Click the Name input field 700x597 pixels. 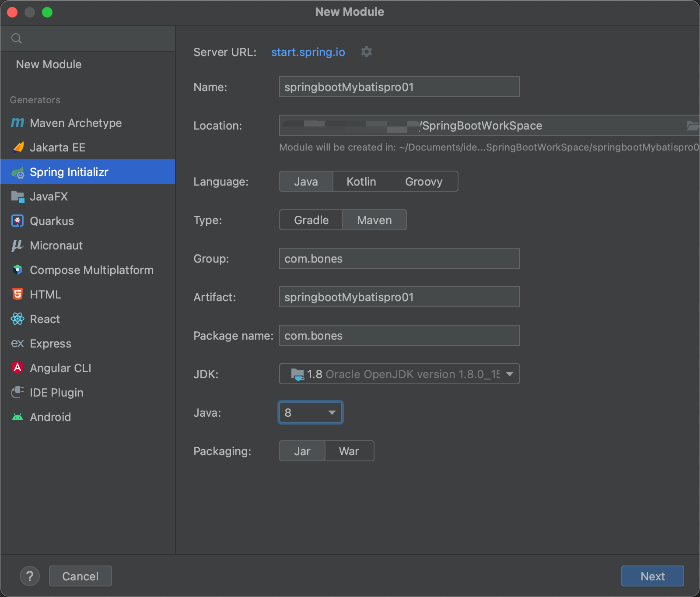pyautogui.click(x=399, y=87)
